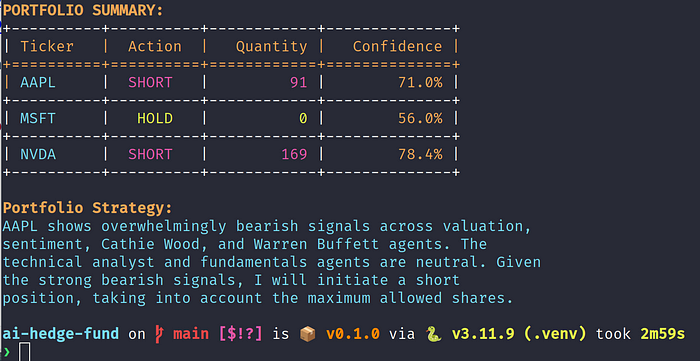Click the HOLD action for MSFT
The height and width of the screenshot is (361, 700).
point(154,118)
